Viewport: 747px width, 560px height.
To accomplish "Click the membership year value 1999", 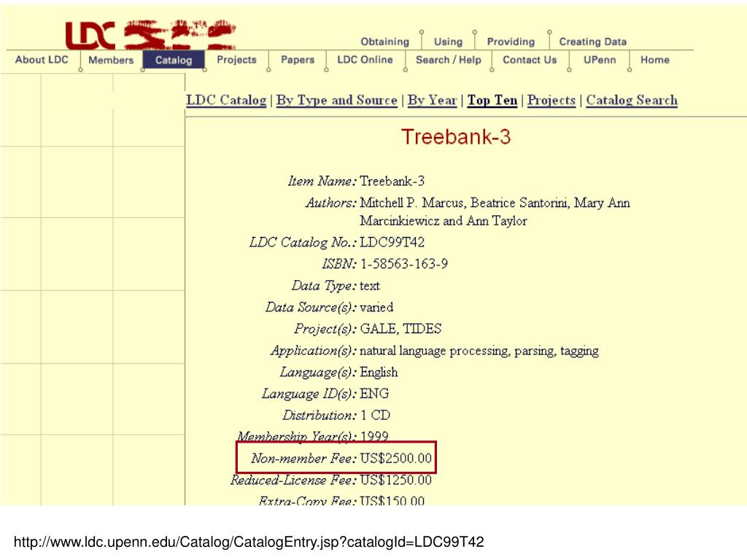I will click(x=374, y=436).
